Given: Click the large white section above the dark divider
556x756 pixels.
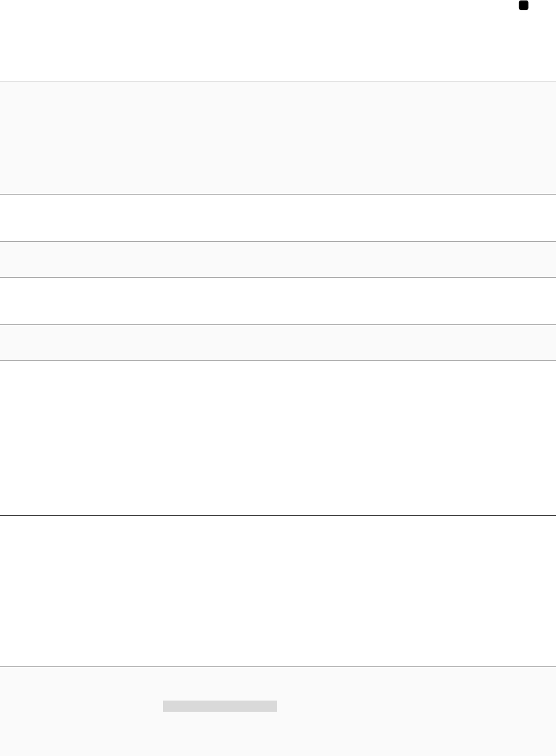Looking at the screenshot, I should pos(278,438).
